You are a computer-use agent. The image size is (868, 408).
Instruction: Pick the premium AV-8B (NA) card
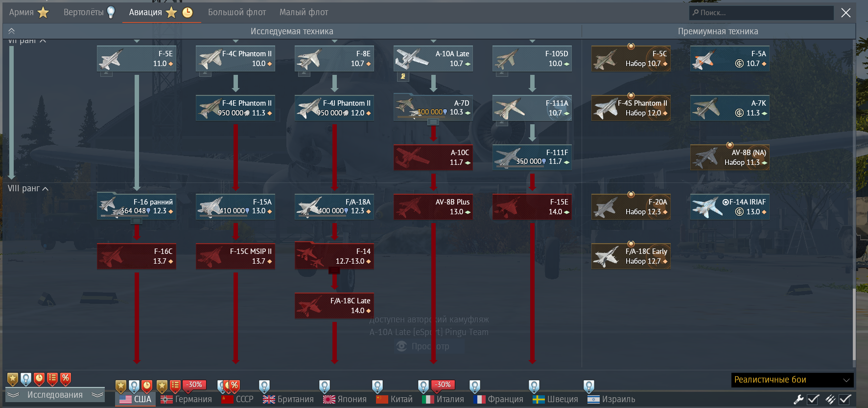click(730, 158)
